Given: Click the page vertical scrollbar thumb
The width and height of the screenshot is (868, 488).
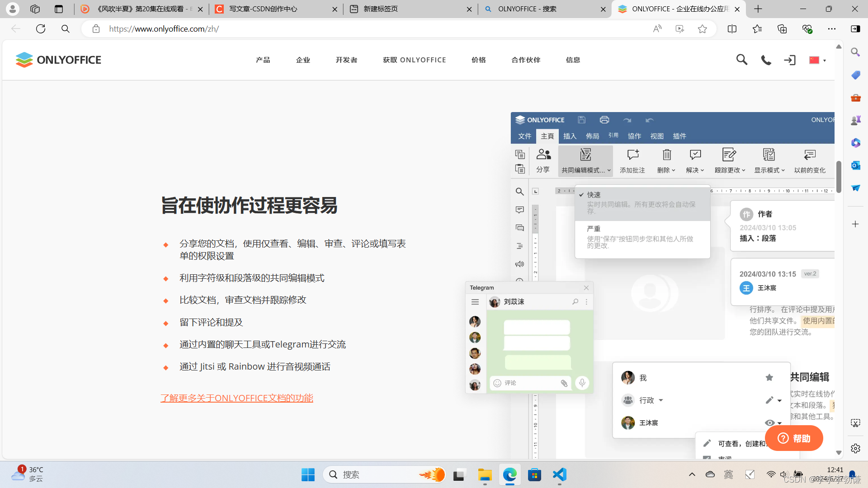Looking at the screenshot, I should (839, 176).
